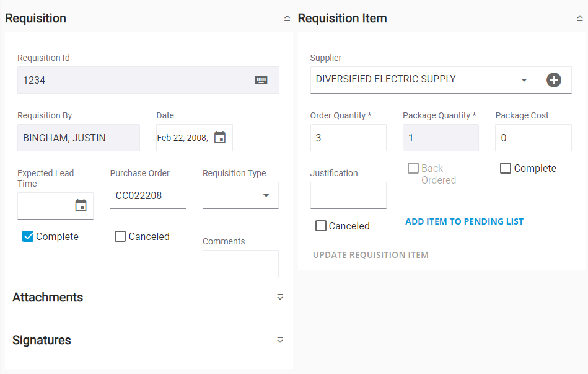Image resolution: width=588 pixels, height=374 pixels.
Task: Focus the Order Quantity input field
Action: [348, 138]
